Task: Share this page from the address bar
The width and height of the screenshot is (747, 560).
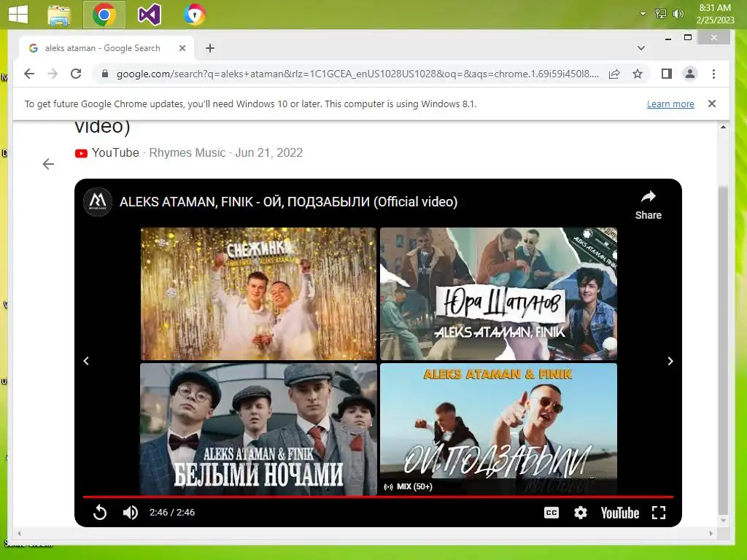Action: 614,74
